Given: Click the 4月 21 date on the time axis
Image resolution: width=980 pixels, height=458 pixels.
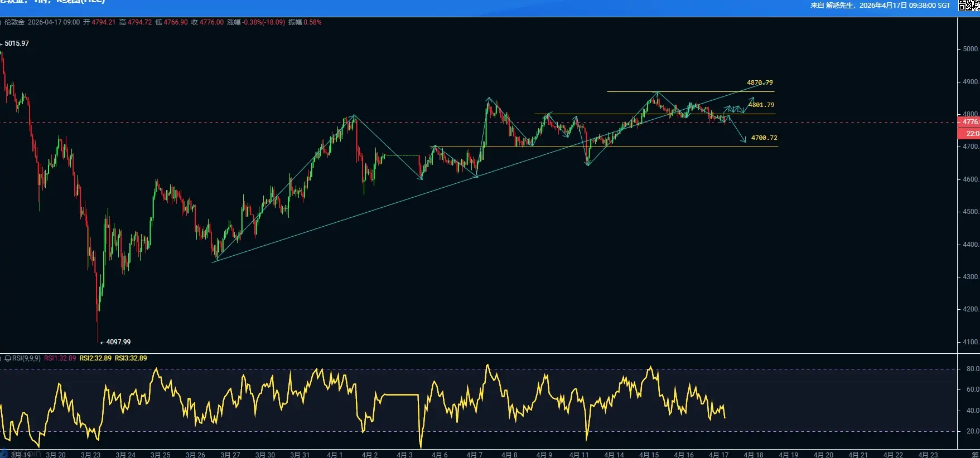Looking at the screenshot, I should tap(858, 455).
